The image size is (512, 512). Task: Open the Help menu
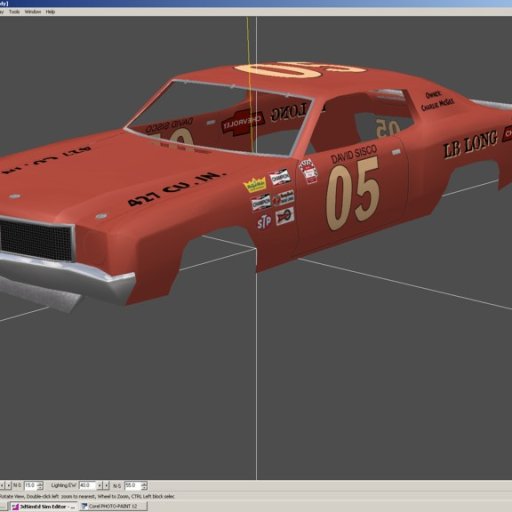50,12
